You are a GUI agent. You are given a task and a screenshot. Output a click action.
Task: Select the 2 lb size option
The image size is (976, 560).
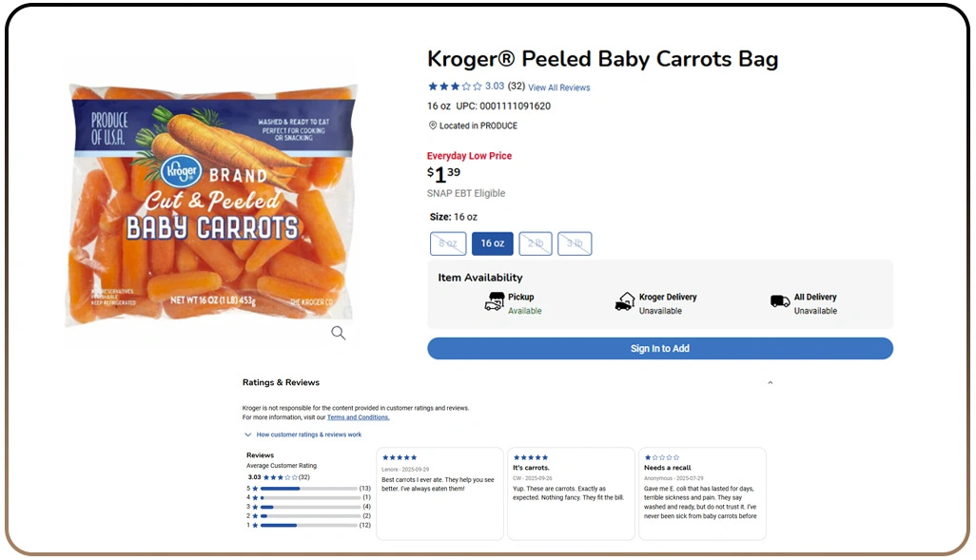point(535,243)
